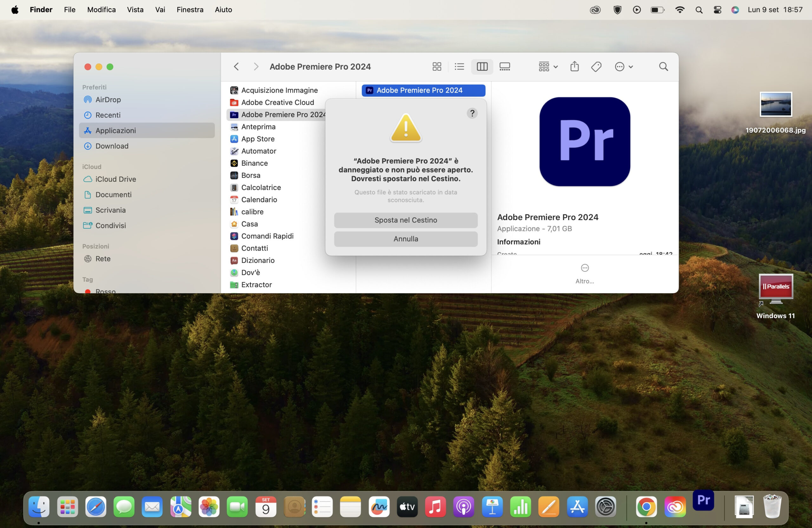This screenshot has height=528, width=812.
Task: Open Google Chrome from the Dock
Action: [x=646, y=507]
